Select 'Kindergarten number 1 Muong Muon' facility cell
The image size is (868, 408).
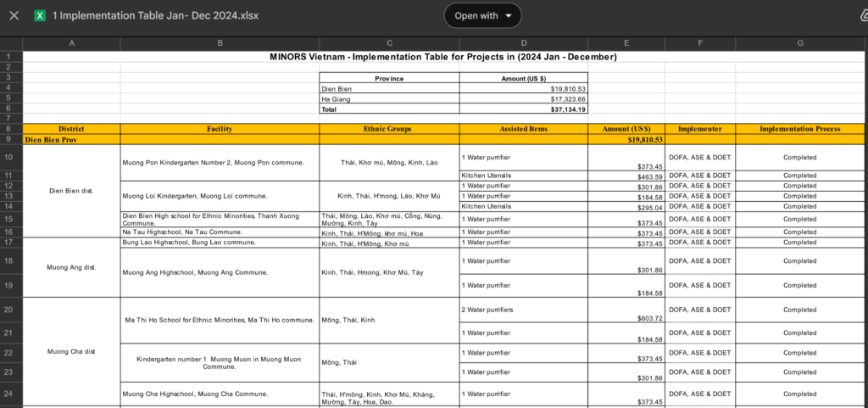[220, 362]
